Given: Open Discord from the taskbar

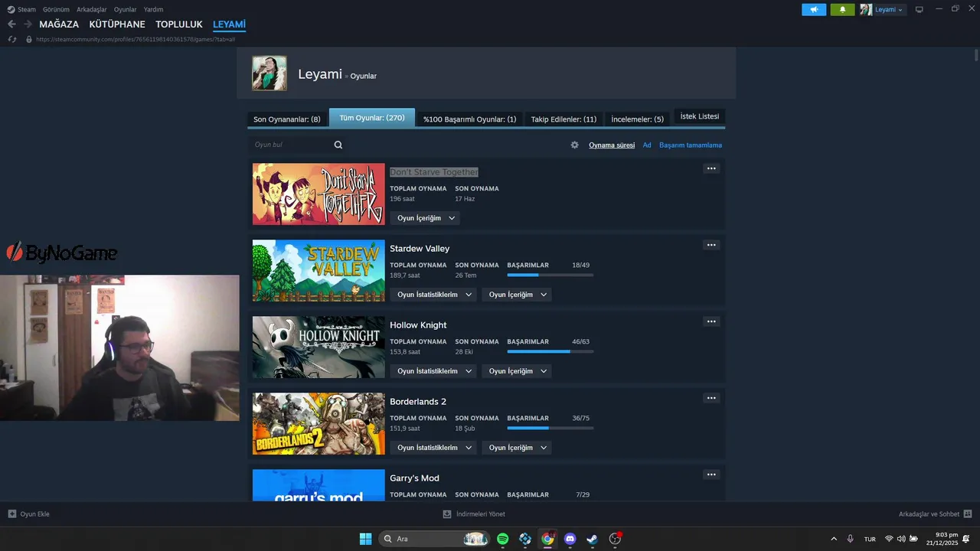Looking at the screenshot, I should tap(570, 539).
